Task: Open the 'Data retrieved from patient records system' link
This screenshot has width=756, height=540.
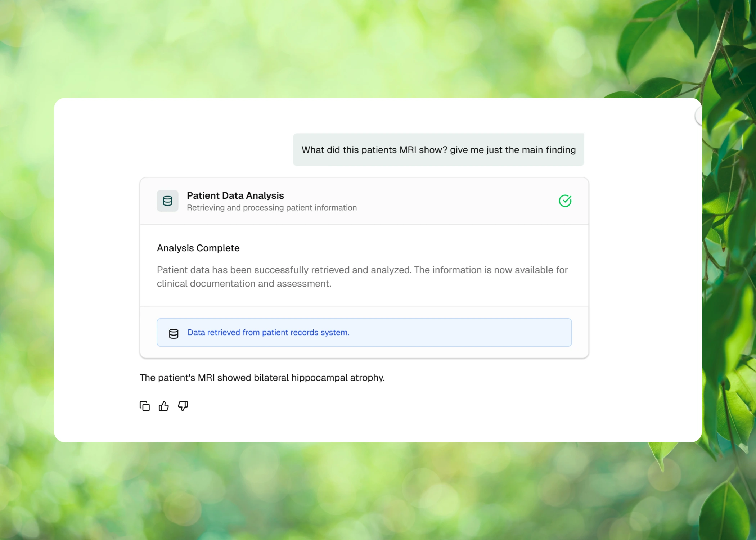Action: tap(268, 332)
